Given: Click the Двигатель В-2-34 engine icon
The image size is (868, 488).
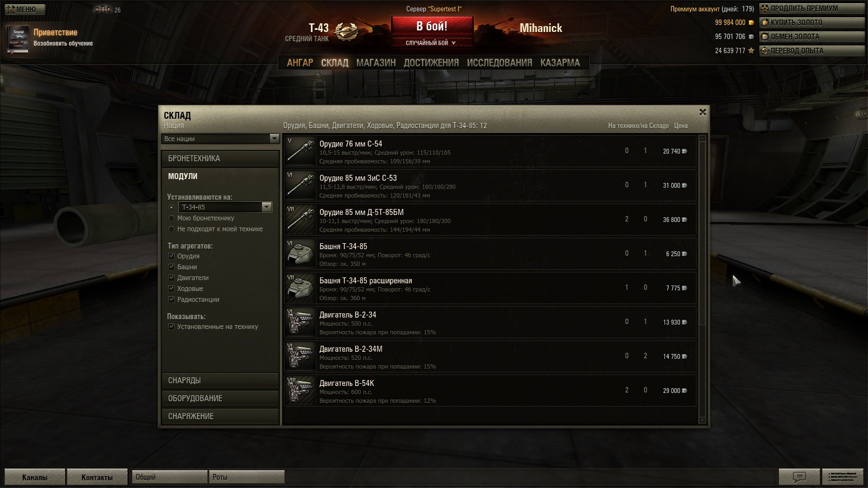Looking at the screenshot, I should tap(300, 322).
